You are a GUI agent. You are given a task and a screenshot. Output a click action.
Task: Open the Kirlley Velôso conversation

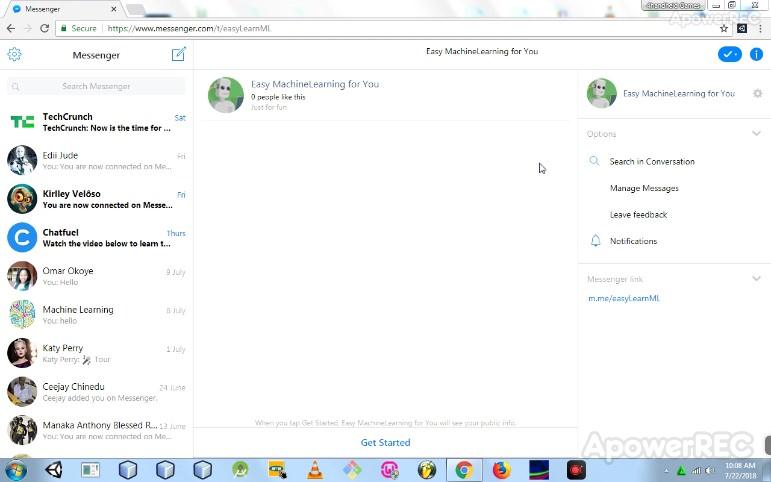96,199
